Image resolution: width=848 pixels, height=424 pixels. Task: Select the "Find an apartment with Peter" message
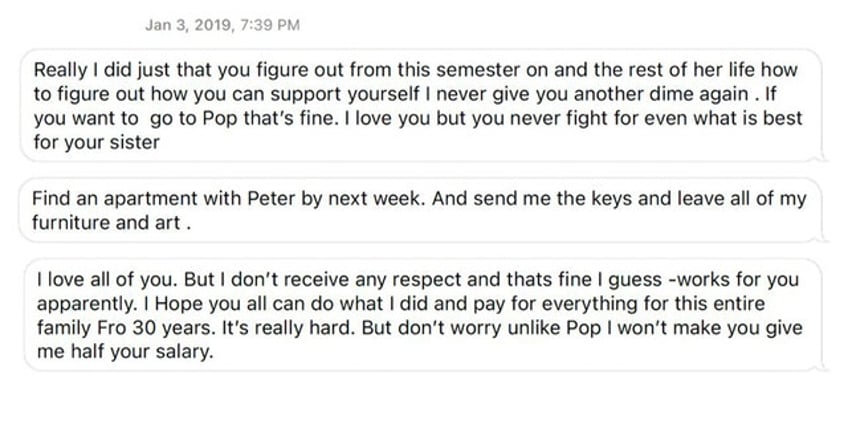[421, 210]
